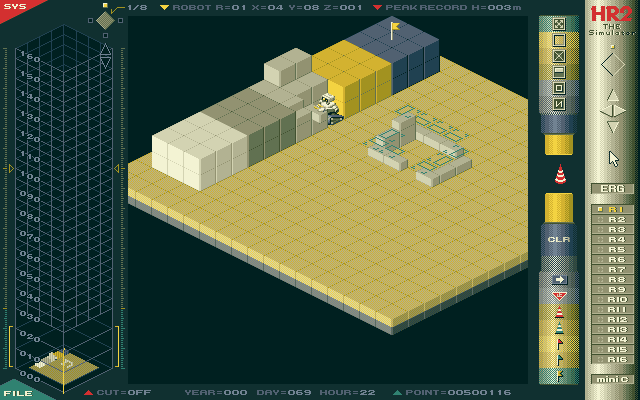Pick the blue right-arrow sign icon
The image size is (640, 400).
pos(559,280)
